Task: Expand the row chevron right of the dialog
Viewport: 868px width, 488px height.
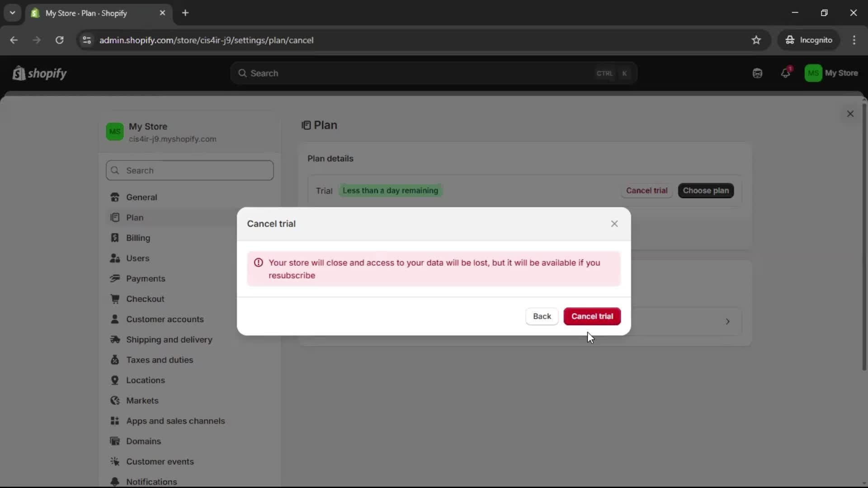Action: pos(727,322)
